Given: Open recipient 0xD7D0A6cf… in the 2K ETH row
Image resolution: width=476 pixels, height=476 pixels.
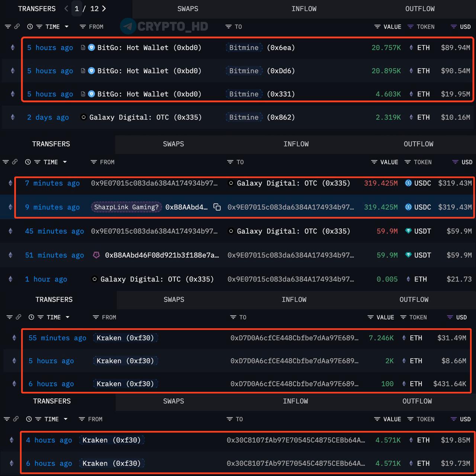Looking at the screenshot, I should pyautogui.click(x=294, y=361).
